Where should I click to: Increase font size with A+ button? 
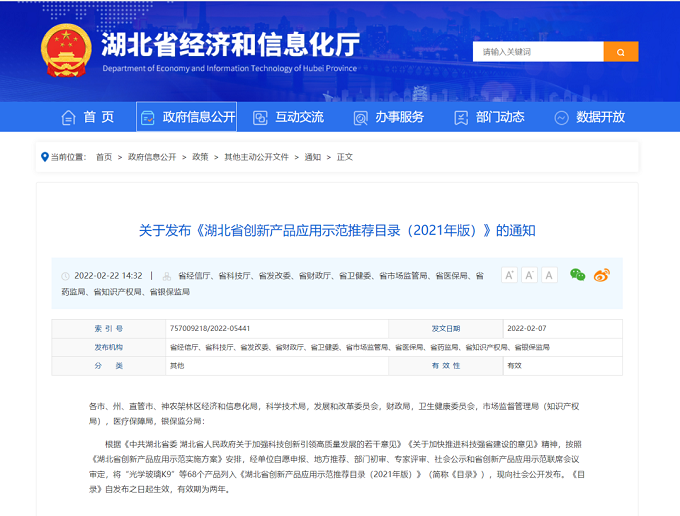(x=509, y=275)
